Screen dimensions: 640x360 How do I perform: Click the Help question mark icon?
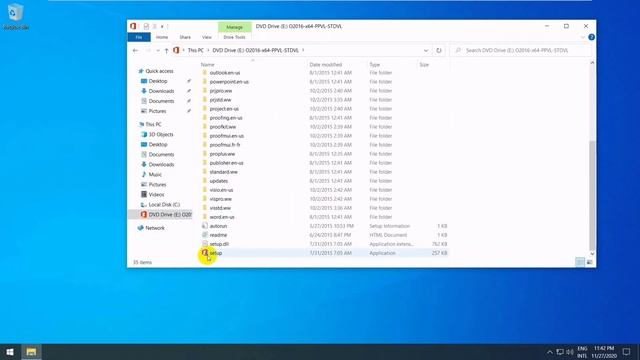[x=591, y=37]
